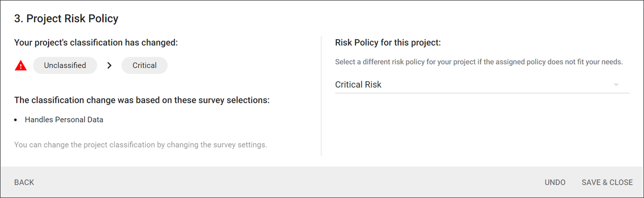Click the underline beneath Critical Risk field
This screenshot has height=198, width=644.
pyautogui.click(x=482, y=93)
